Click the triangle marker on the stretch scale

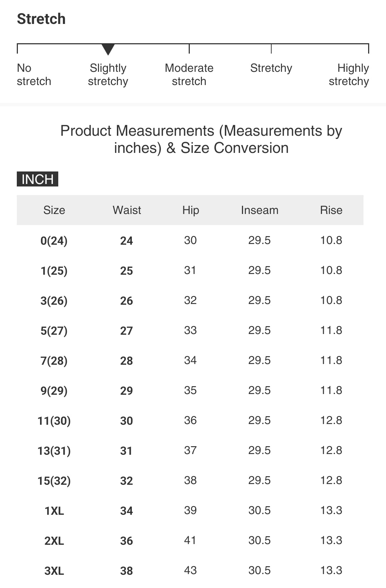[108, 49]
